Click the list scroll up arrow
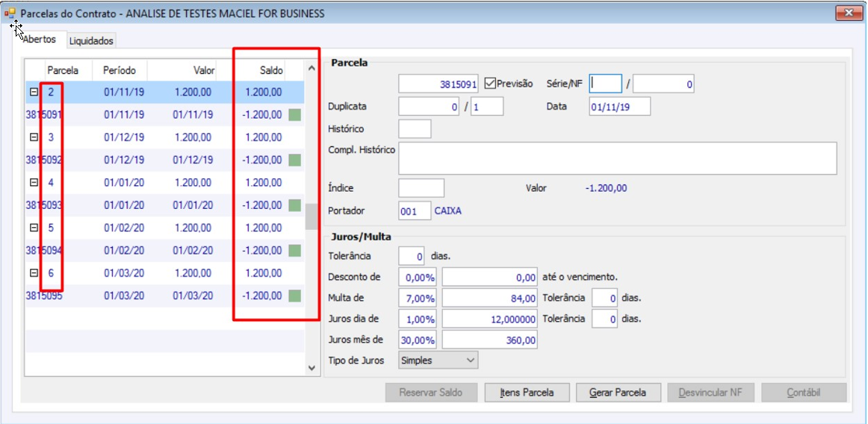 (311, 69)
